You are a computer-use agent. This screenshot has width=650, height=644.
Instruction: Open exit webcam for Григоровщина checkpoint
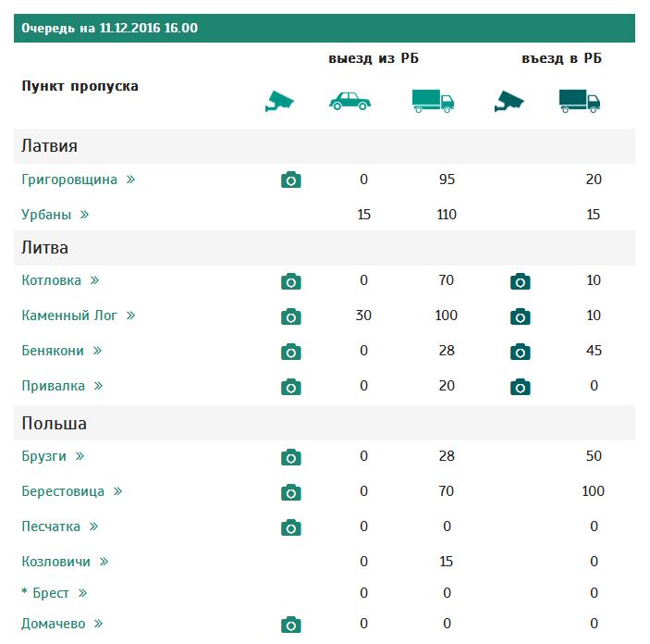(x=291, y=180)
